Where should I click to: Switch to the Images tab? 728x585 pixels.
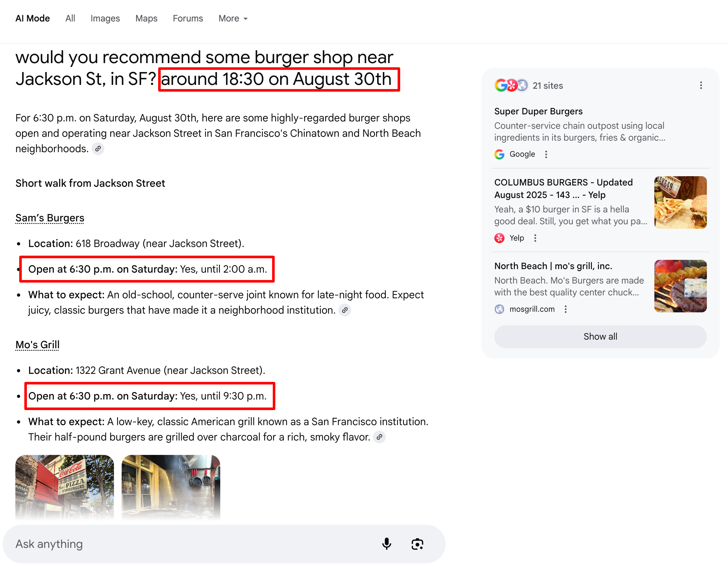click(105, 19)
